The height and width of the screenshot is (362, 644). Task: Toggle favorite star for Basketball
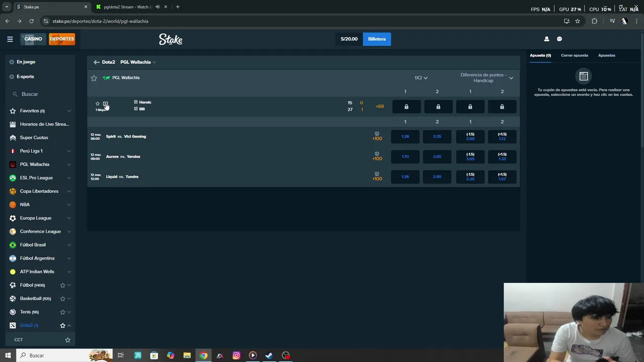(63, 299)
